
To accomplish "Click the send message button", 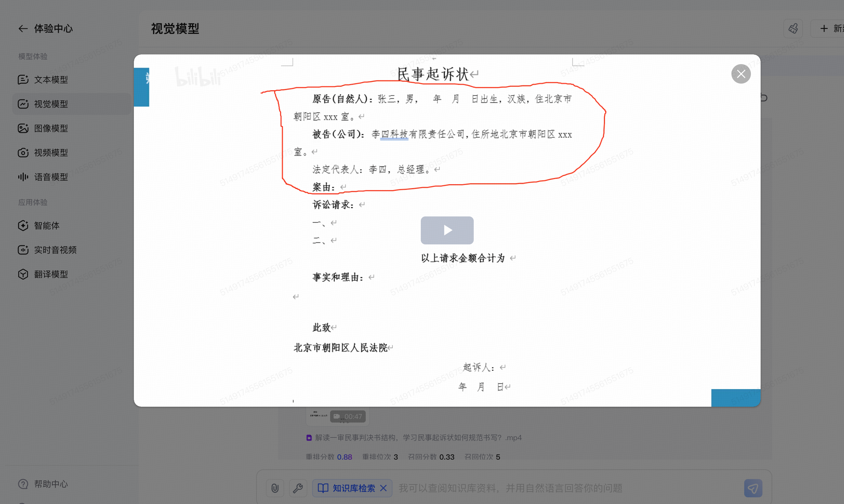I will point(753,488).
